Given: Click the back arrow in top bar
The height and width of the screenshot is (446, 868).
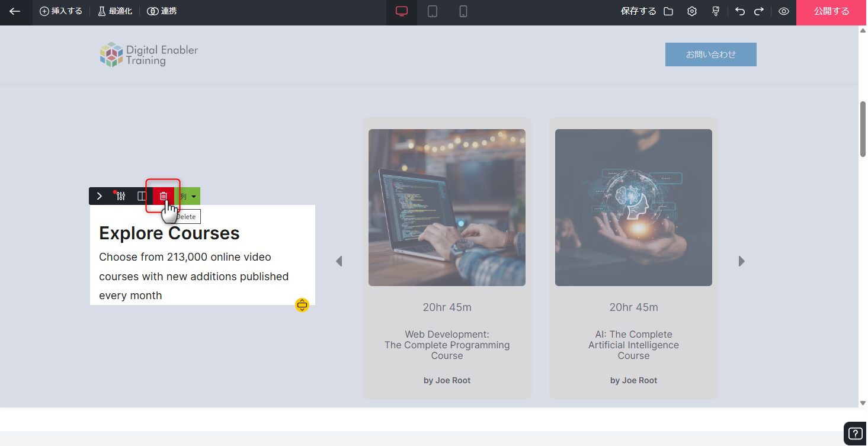Looking at the screenshot, I should click(15, 11).
